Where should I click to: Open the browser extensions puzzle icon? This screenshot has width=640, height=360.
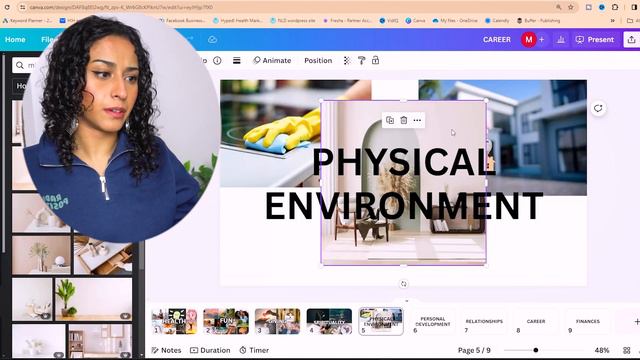click(x=615, y=7)
